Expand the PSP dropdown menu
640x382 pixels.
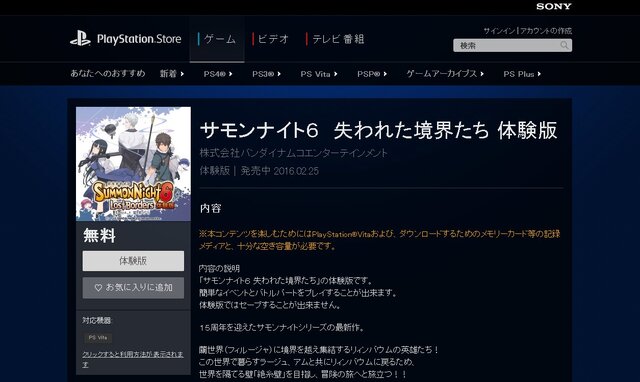pyautogui.click(x=372, y=74)
